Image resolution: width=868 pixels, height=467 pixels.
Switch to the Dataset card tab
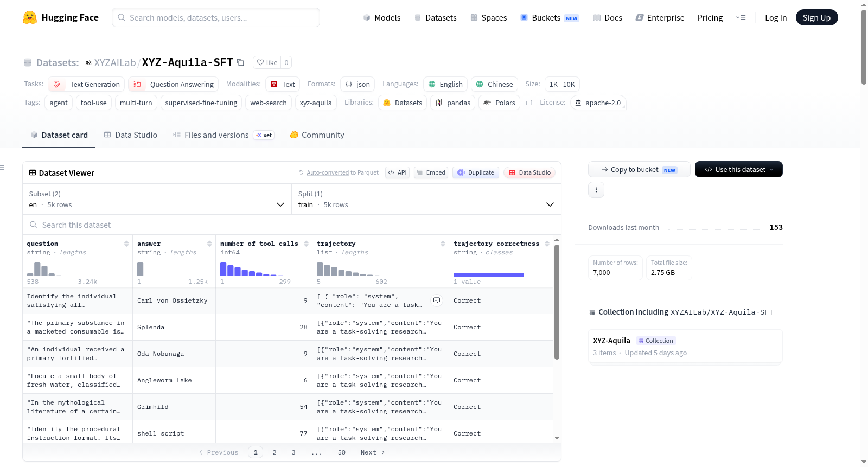click(x=59, y=135)
